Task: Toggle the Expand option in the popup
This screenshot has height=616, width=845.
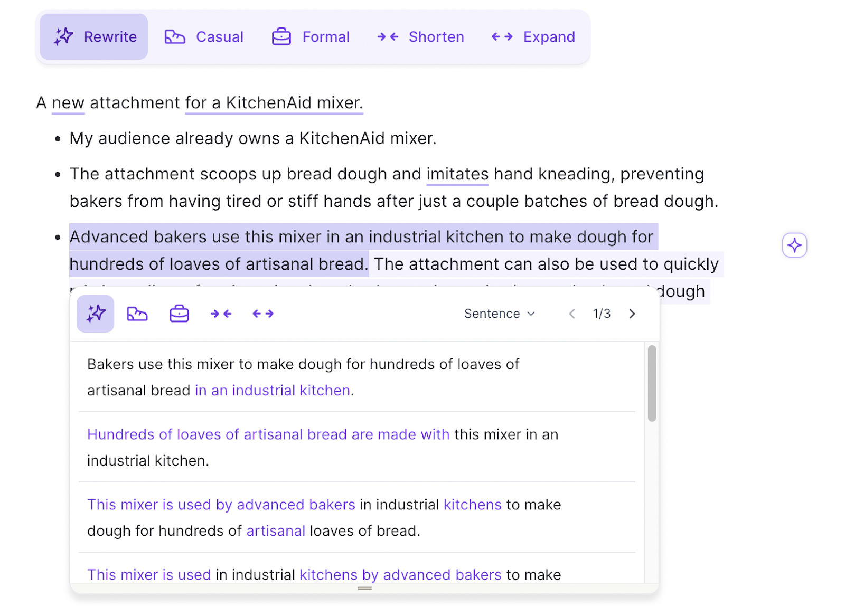Action: click(262, 313)
